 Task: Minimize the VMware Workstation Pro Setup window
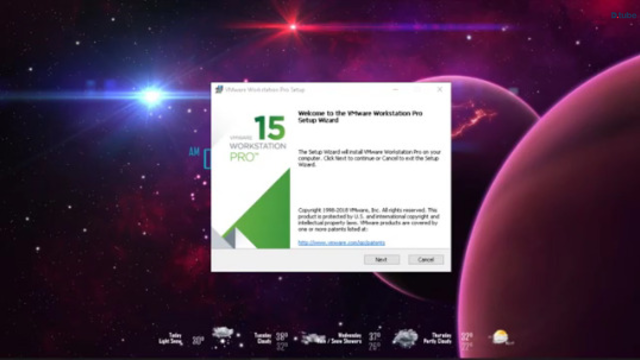click(395, 89)
